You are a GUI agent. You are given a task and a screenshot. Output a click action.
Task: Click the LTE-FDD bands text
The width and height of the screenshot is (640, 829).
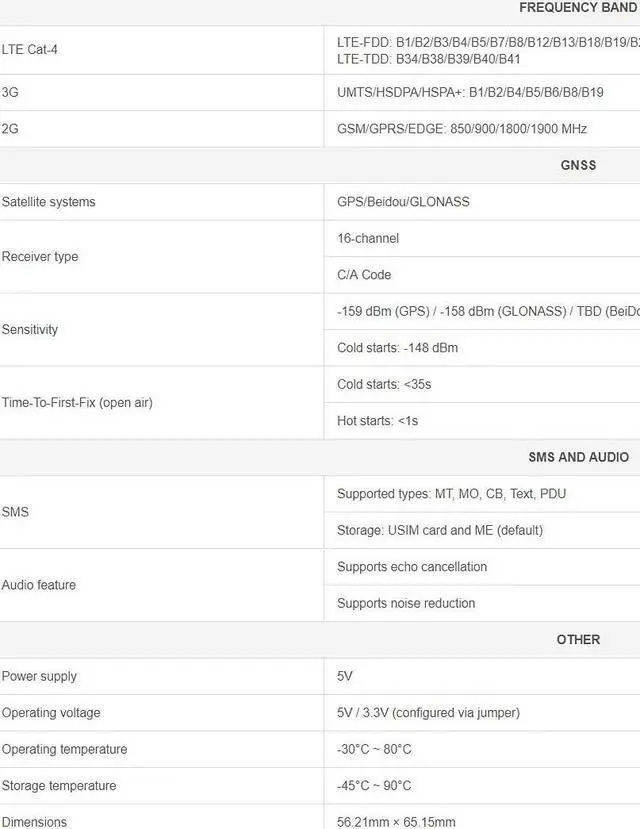click(488, 42)
